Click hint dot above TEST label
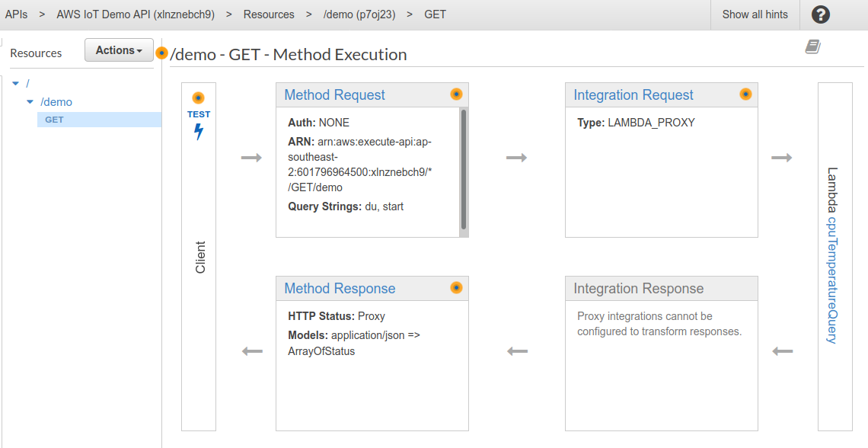The image size is (868, 448). point(198,98)
